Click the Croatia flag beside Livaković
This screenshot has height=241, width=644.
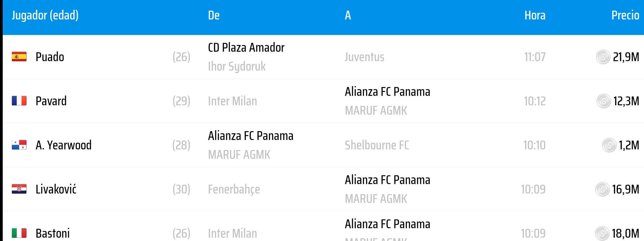tap(19, 189)
